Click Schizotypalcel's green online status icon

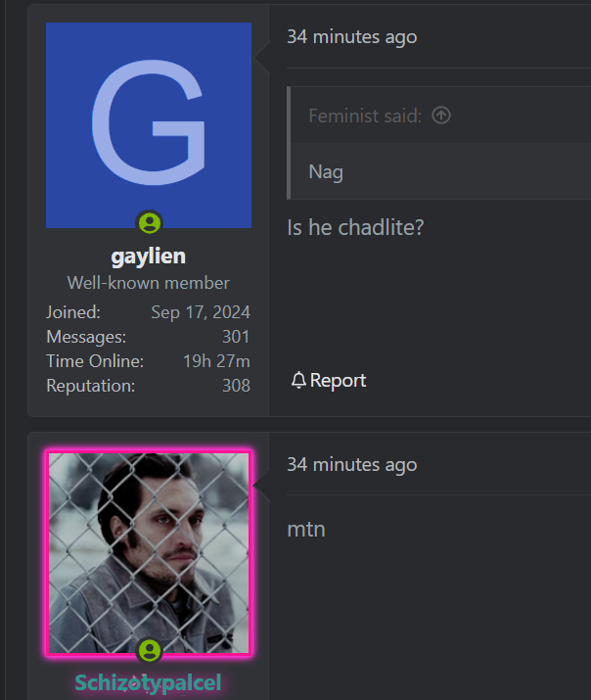pos(150,650)
